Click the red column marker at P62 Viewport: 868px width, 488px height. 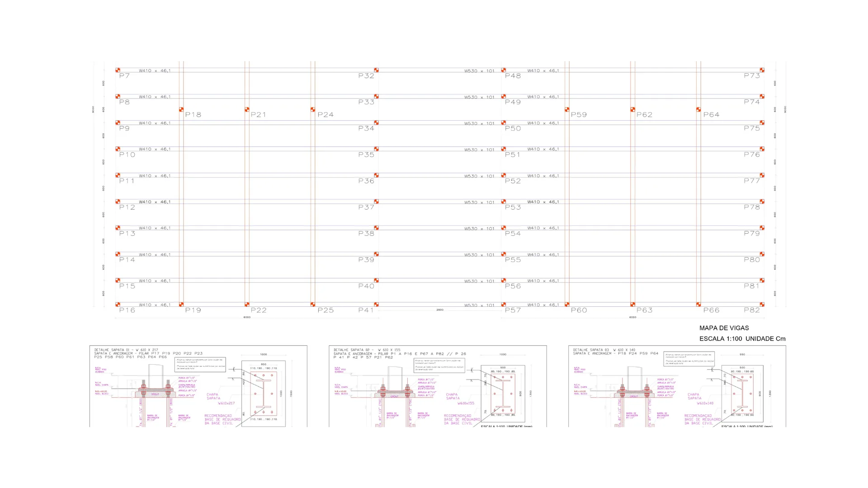click(x=632, y=109)
